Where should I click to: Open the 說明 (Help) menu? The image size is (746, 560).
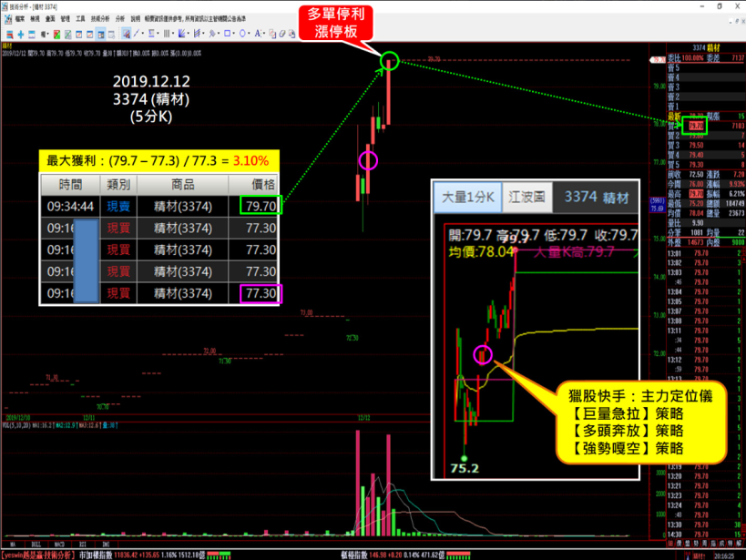click(136, 19)
